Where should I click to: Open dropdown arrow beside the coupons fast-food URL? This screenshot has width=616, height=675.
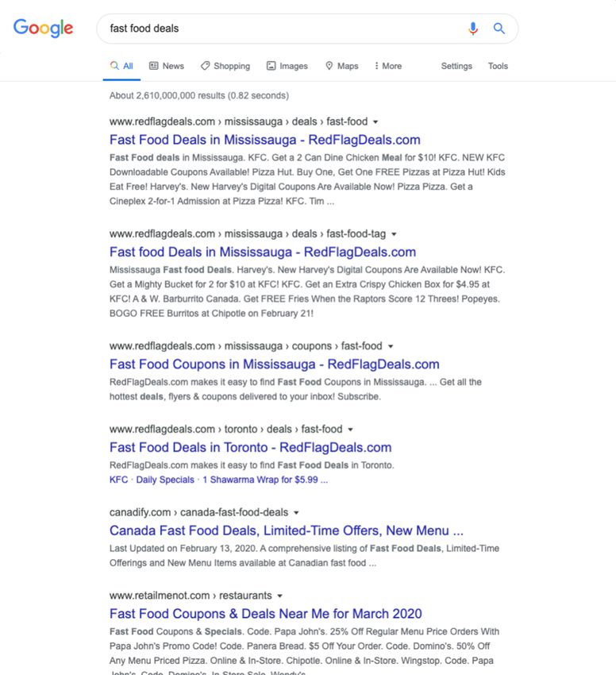[391, 346]
